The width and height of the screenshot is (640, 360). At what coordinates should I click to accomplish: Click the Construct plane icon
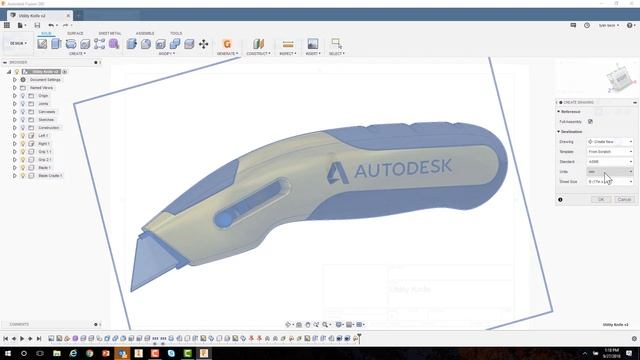point(258,44)
